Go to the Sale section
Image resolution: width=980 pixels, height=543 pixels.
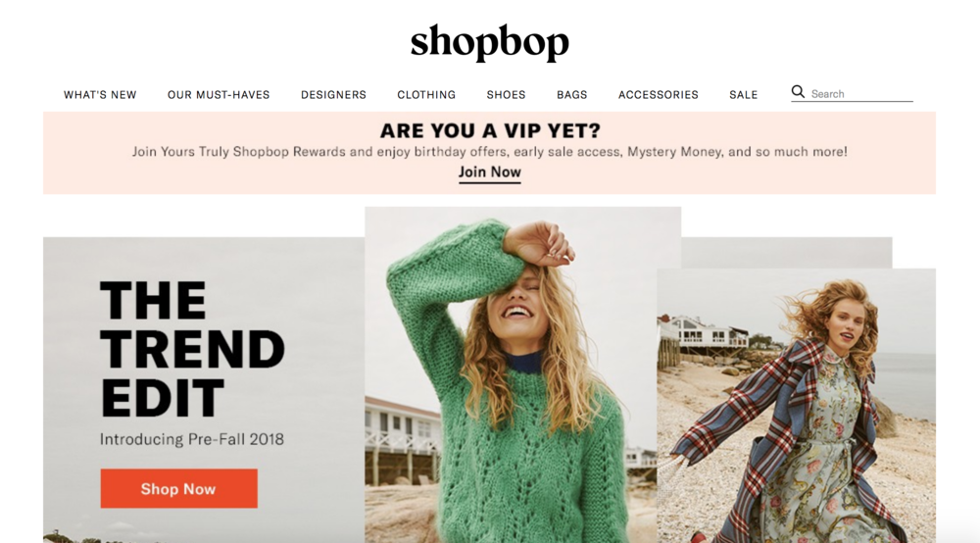(743, 95)
